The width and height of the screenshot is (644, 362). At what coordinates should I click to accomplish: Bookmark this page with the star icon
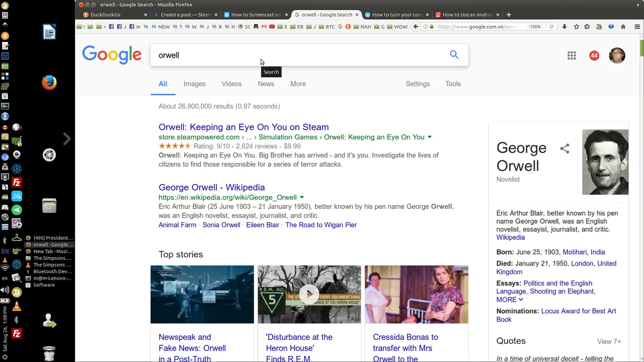pos(577,27)
